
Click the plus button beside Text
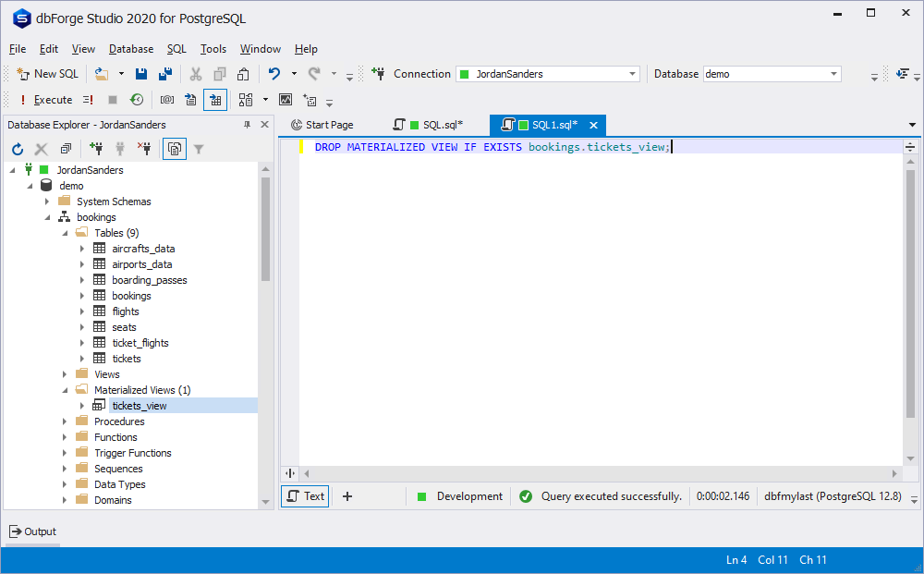(347, 496)
